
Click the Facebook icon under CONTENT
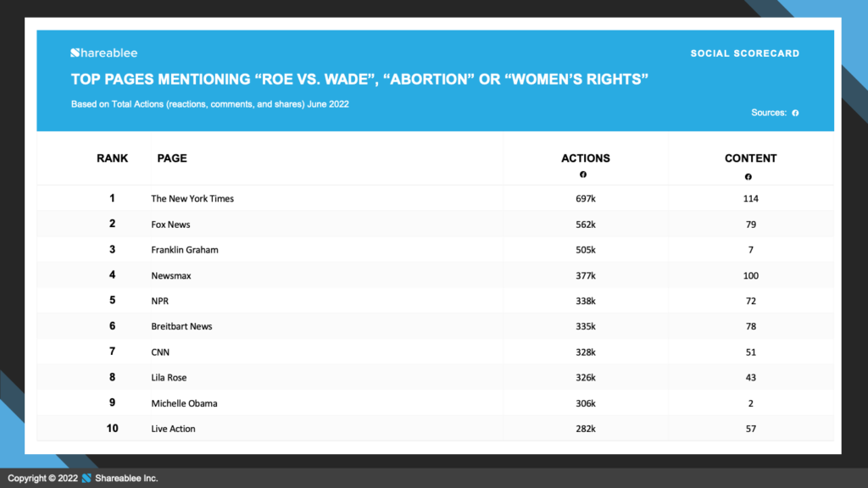[748, 176]
